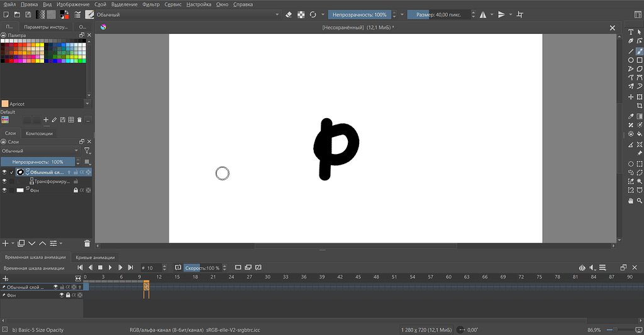Play the animation in the timeline

click(x=110, y=268)
